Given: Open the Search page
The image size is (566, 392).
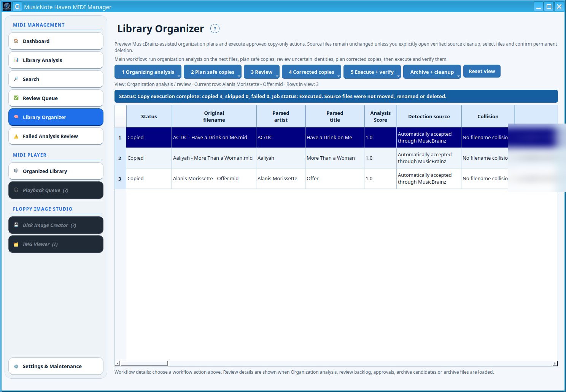Looking at the screenshot, I should [x=56, y=79].
